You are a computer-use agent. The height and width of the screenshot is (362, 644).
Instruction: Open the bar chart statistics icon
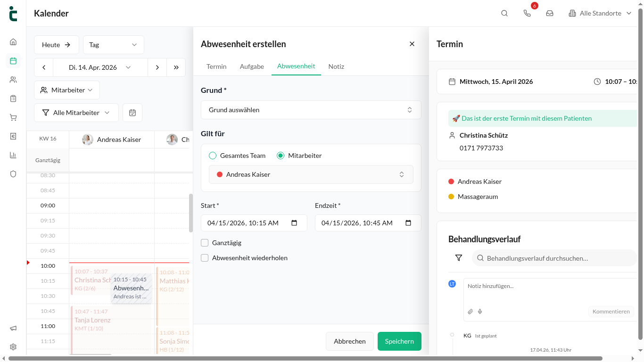click(x=13, y=155)
